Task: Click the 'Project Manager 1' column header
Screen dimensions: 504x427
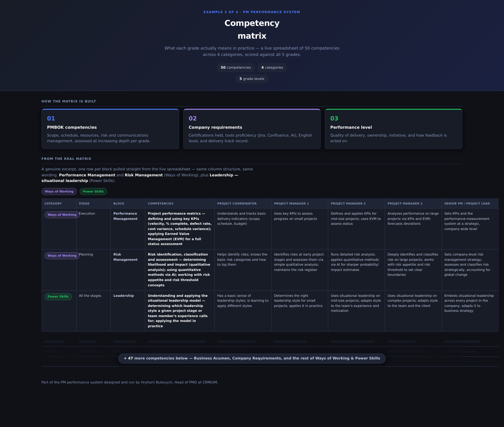Action: 300,204
